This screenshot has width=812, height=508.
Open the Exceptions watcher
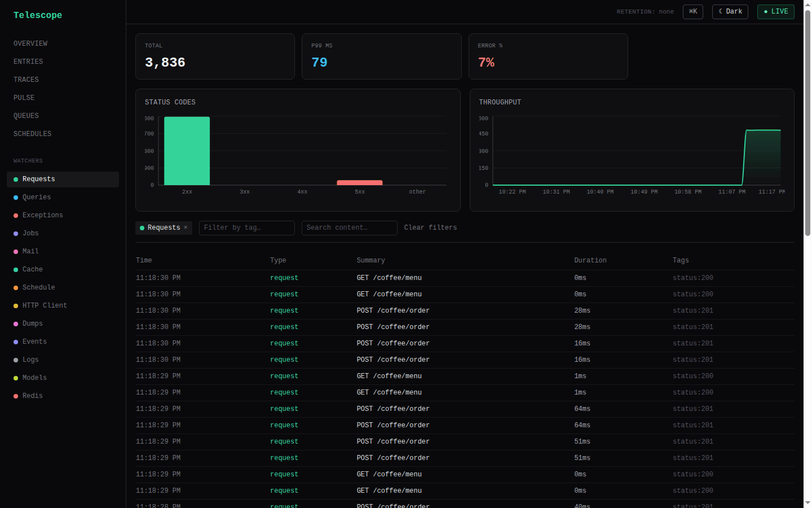pos(63,215)
